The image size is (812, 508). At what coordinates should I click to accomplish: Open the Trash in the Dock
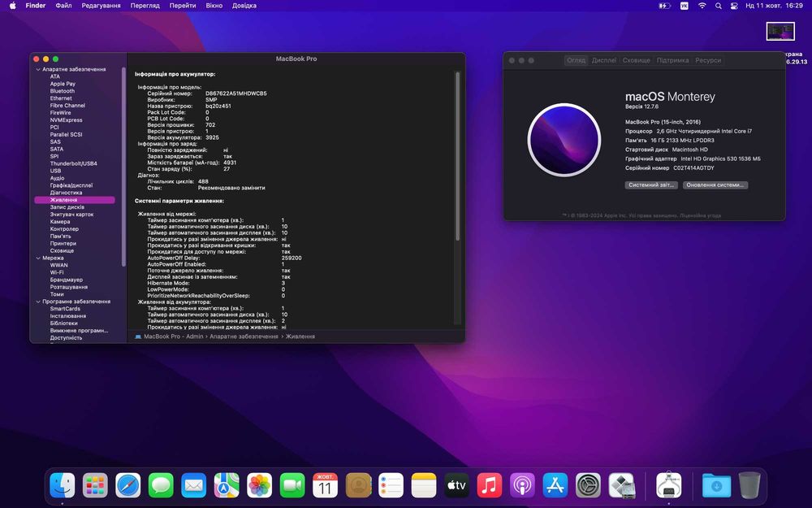(749, 486)
